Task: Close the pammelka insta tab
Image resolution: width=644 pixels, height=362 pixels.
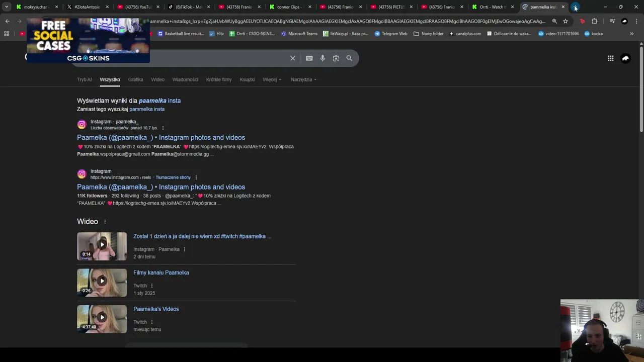Action: pos(563,7)
